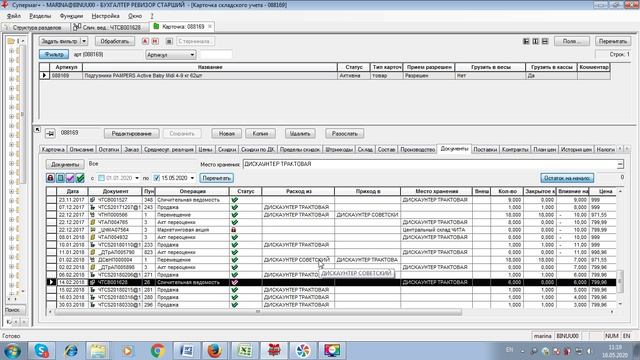Open the colorful pinwheel app on the taskbar
The image size is (640, 360).
click(303, 351)
